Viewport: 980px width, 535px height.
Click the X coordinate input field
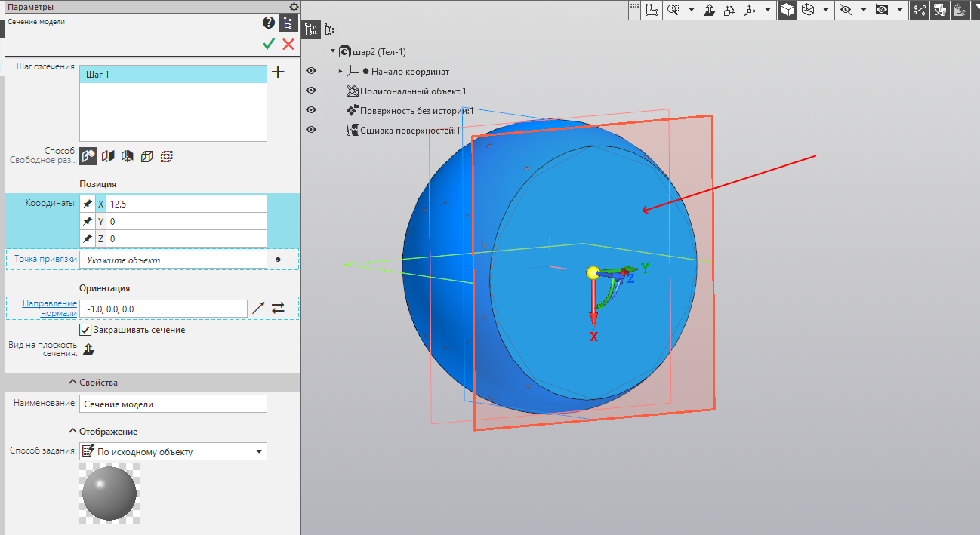point(186,204)
